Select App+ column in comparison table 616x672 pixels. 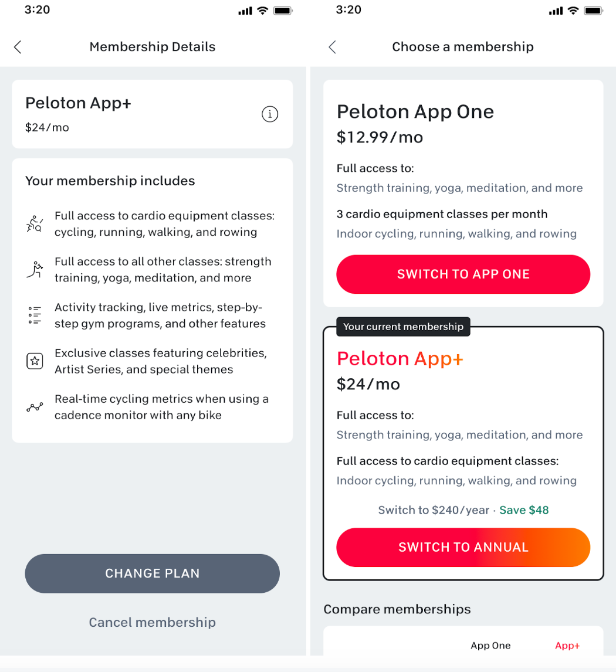click(567, 646)
